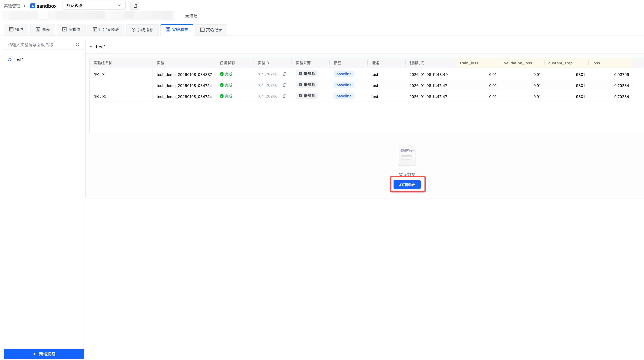Click the save view icon beside the view dropdown
The width and height of the screenshot is (644, 360).
point(135,6)
